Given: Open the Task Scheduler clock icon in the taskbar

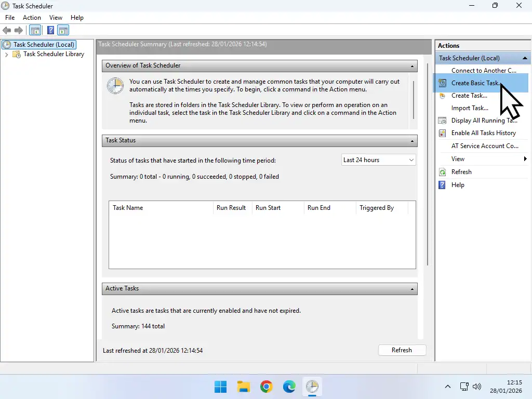Looking at the screenshot, I should pyautogui.click(x=312, y=387).
